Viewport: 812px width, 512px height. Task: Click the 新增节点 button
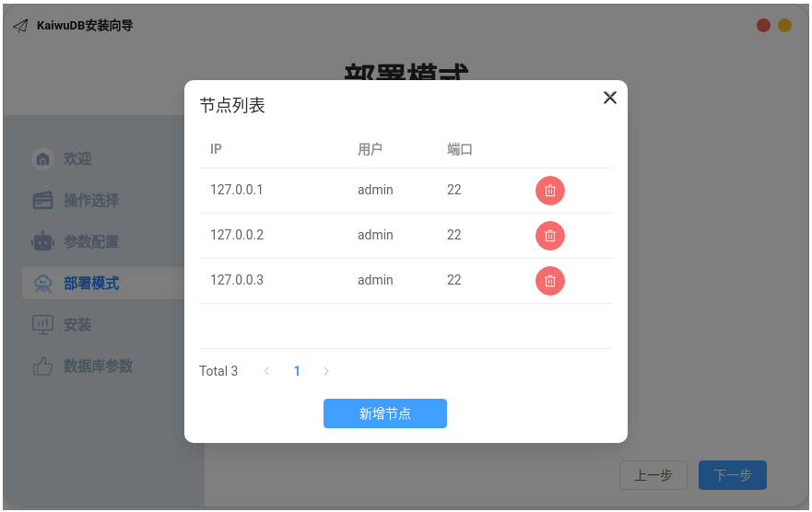tap(384, 413)
